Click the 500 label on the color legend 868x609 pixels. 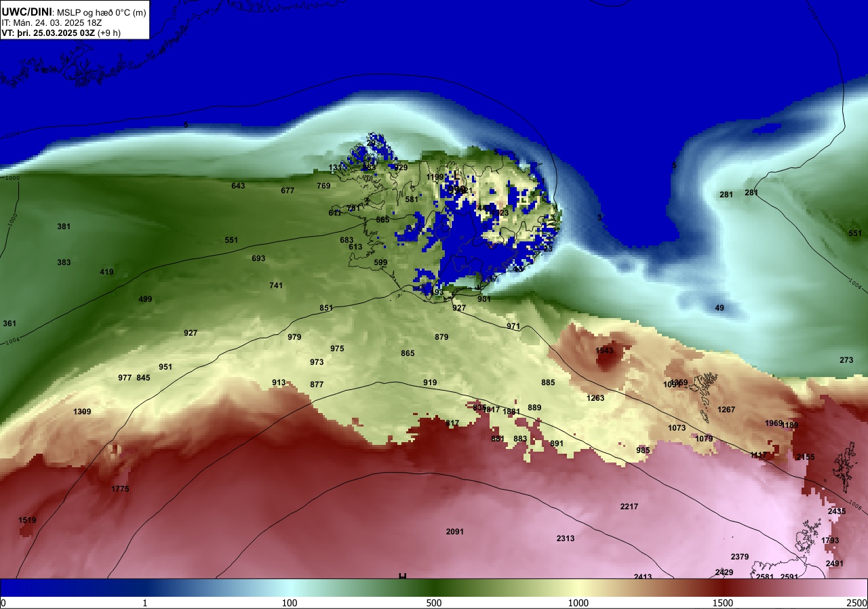click(434, 603)
